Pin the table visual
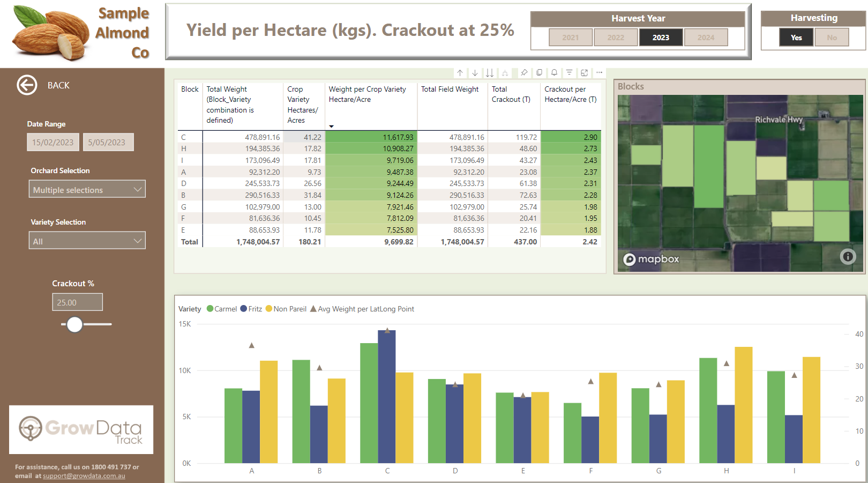This screenshot has height=483, width=868. point(524,73)
